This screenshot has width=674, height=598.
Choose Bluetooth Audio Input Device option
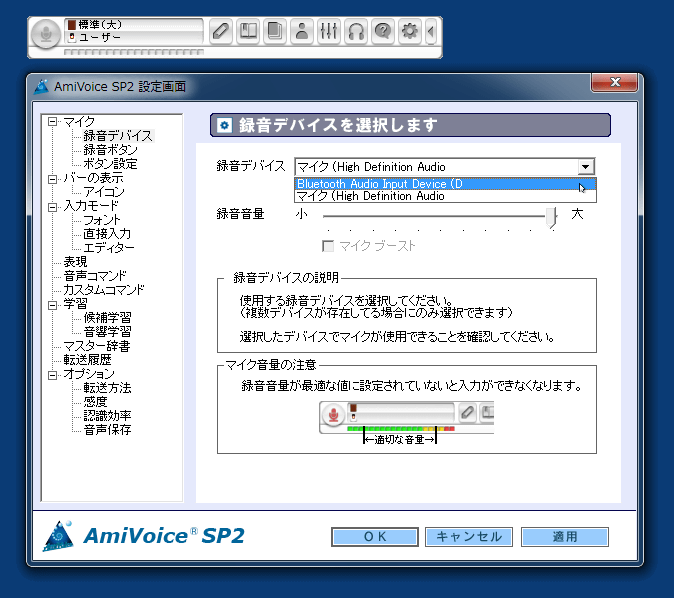point(445,184)
